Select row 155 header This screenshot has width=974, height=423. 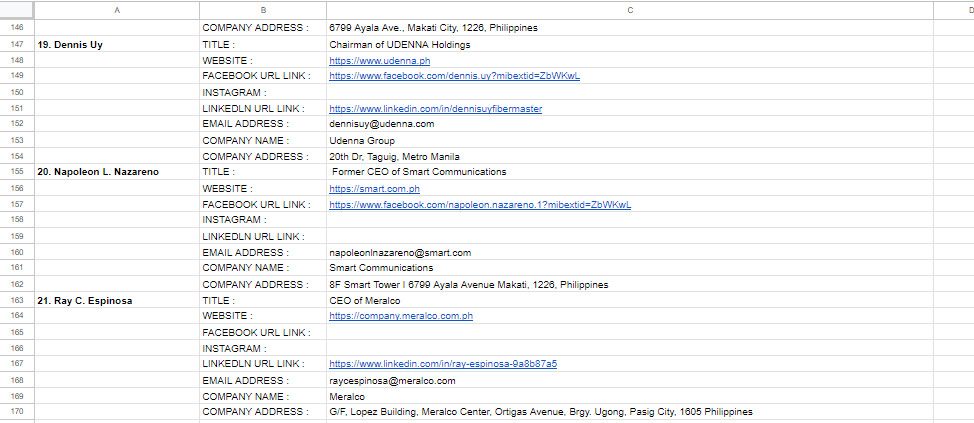point(17,172)
